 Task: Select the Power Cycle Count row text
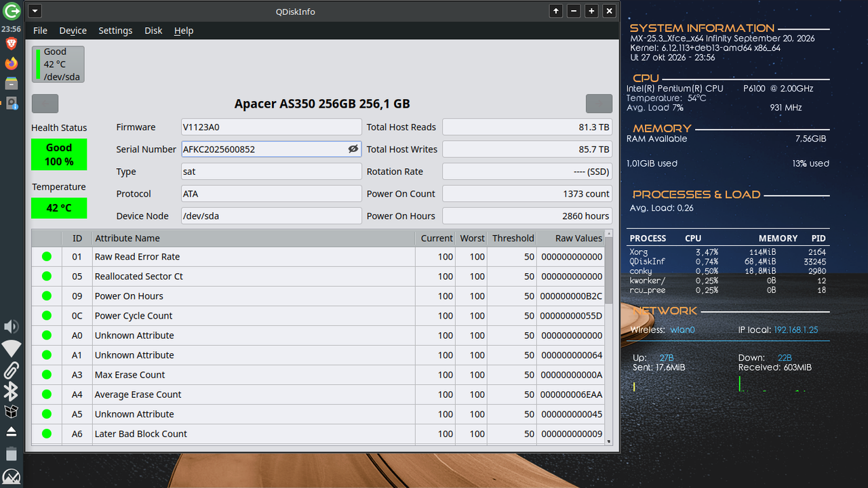[134, 315]
